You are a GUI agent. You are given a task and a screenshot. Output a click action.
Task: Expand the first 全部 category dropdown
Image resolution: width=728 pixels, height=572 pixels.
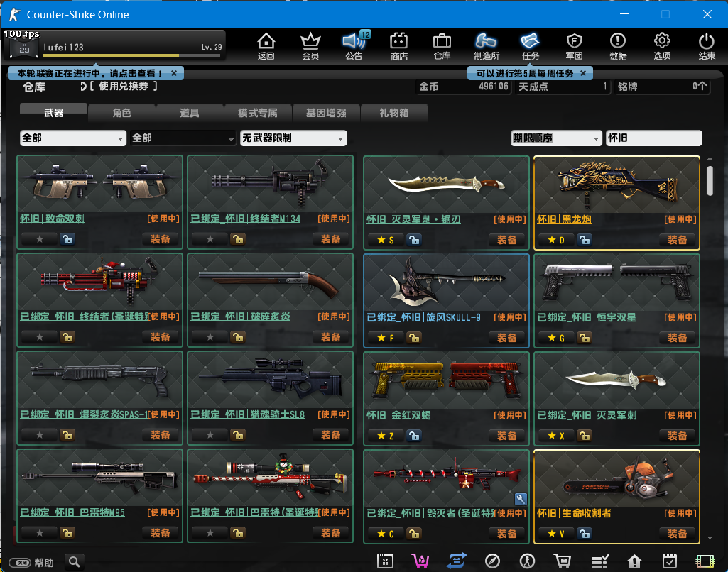pos(73,138)
